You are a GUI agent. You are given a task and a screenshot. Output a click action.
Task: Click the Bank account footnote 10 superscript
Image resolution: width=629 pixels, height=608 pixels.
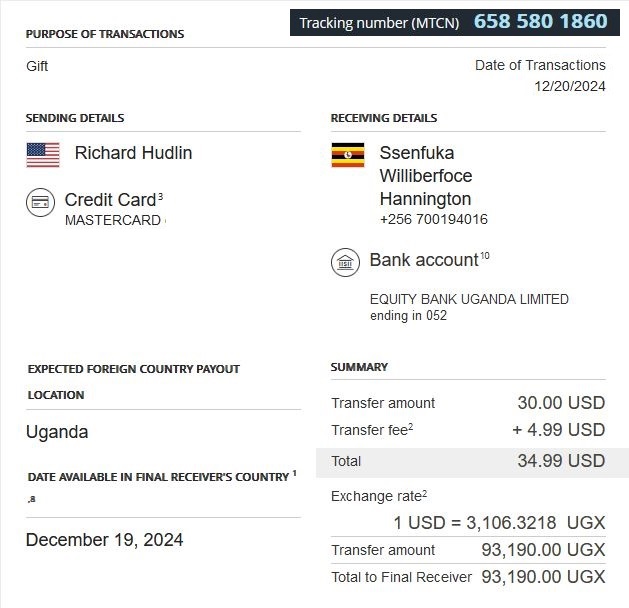point(484,256)
